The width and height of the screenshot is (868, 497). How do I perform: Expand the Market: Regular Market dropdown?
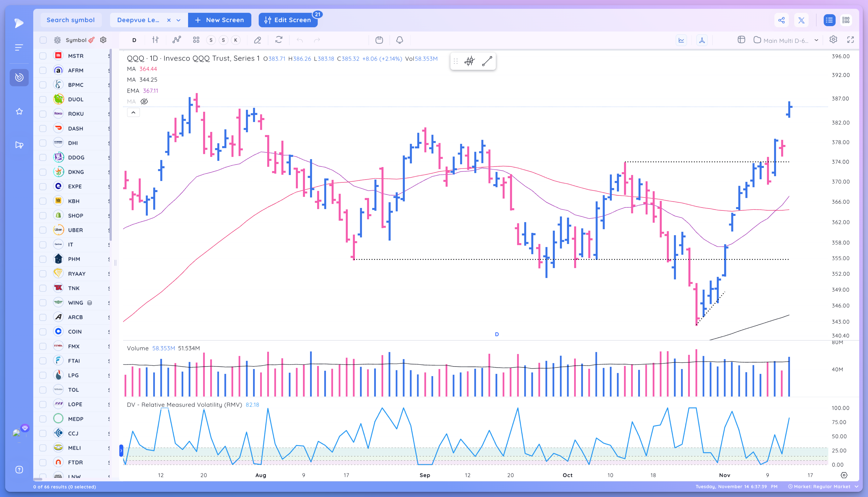click(856, 486)
